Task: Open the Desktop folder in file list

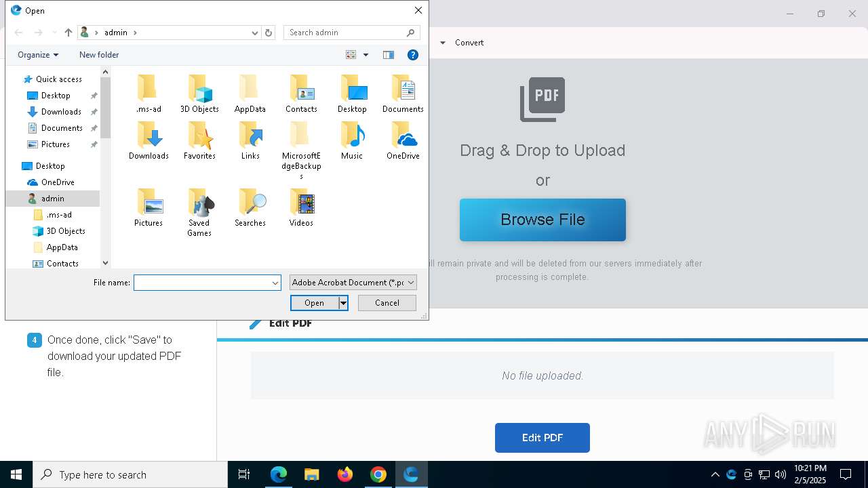Action: click(352, 94)
